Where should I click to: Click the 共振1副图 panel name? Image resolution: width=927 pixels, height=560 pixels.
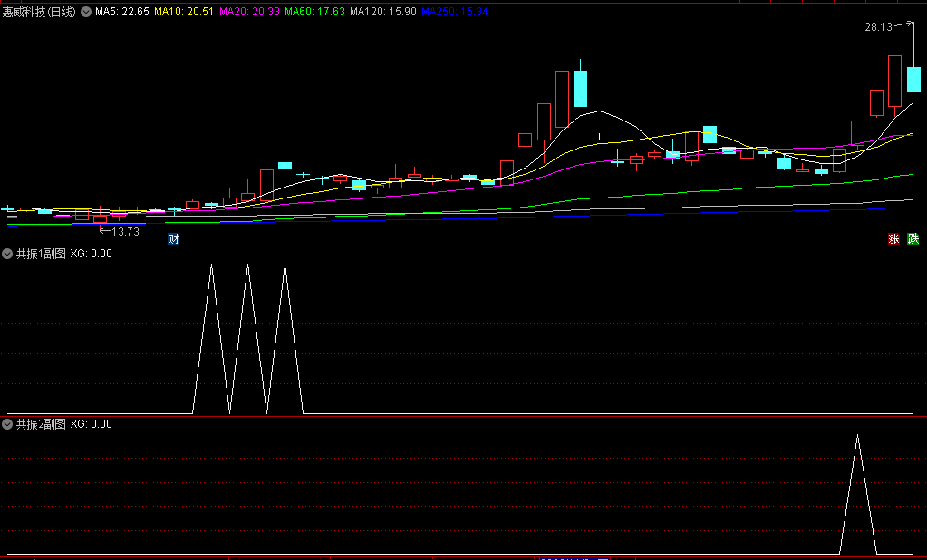click(41, 254)
